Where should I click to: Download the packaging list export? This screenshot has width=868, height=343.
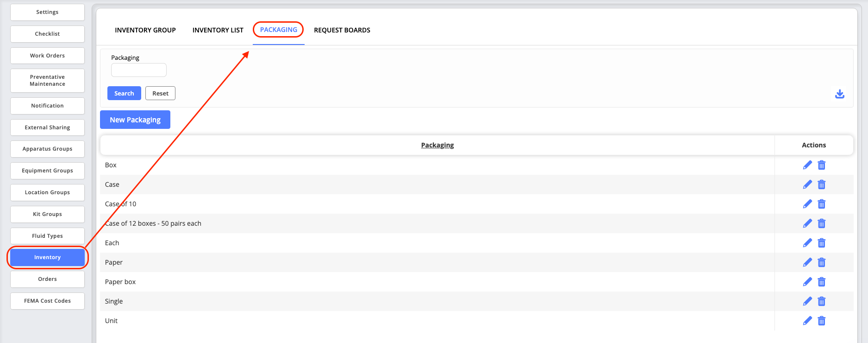[x=840, y=94]
